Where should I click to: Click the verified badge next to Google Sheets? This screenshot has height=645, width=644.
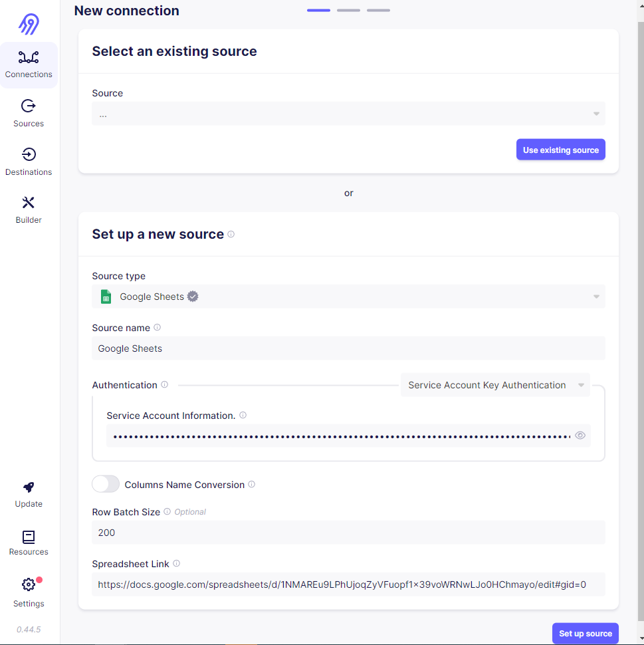click(193, 297)
